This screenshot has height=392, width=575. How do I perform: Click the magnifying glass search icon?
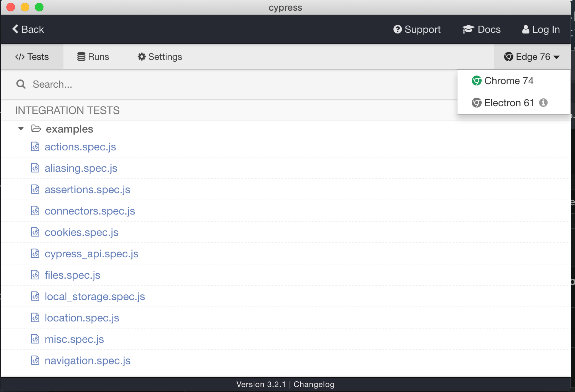pos(21,84)
